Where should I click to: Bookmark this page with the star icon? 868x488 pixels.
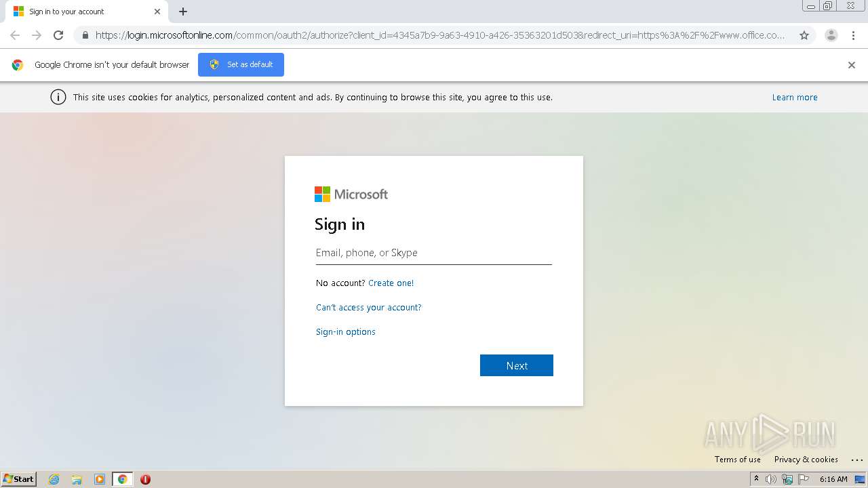pos(804,35)
